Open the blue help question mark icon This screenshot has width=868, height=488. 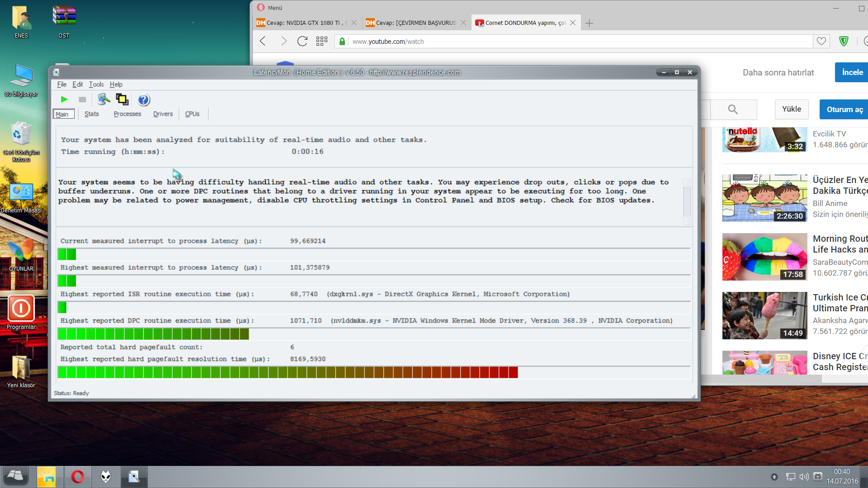pos(144,99)
